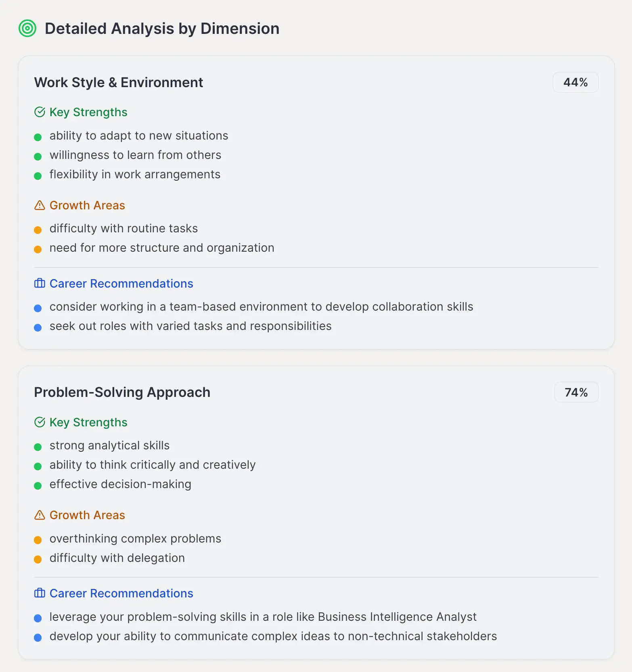Viewport: 632px width, 672px height.
Task: Click Career Recommendations label under Problem-Solving
Action: 121,593
